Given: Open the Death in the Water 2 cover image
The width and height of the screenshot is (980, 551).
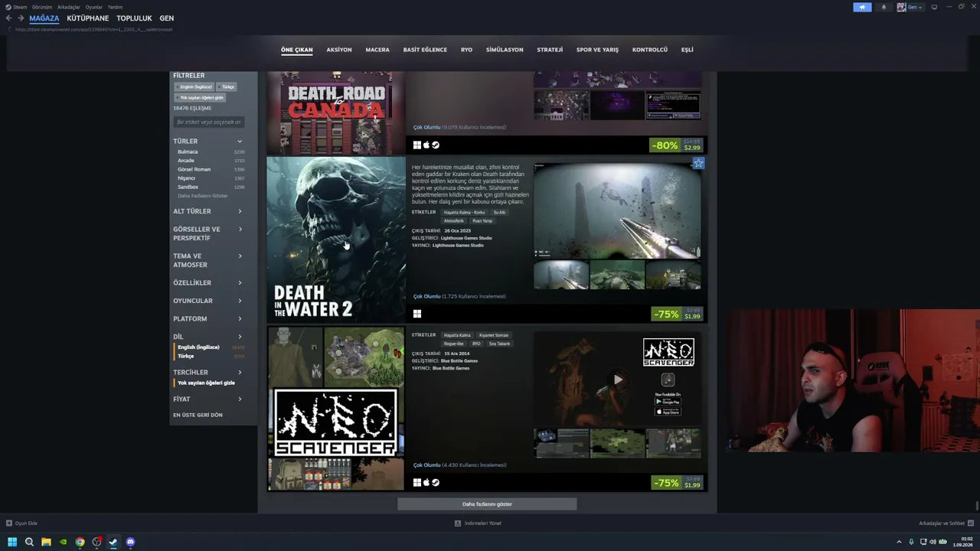Looking at the screenshot, I should click(x=336, y=239).
